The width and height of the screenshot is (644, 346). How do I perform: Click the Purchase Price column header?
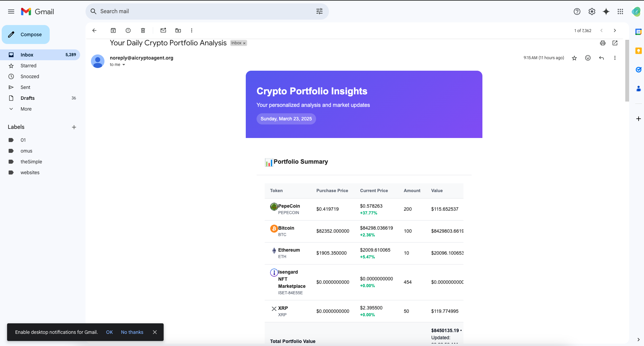[332, 191]
